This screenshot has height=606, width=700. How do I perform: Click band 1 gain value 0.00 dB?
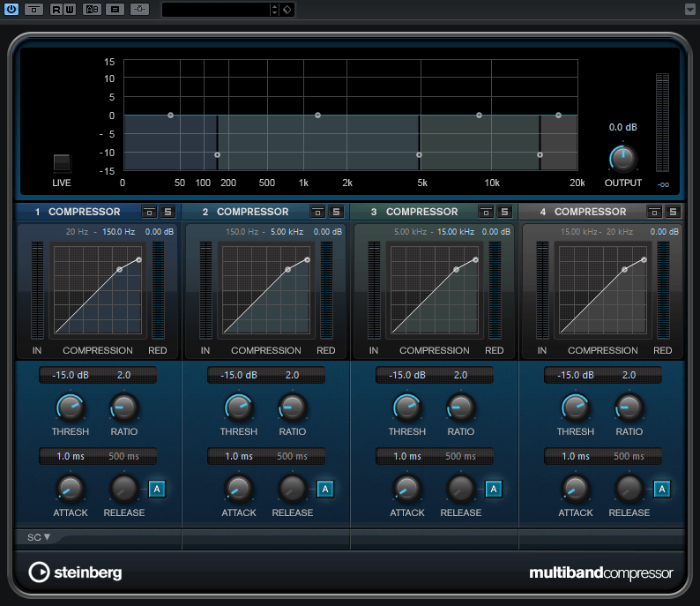159,232
